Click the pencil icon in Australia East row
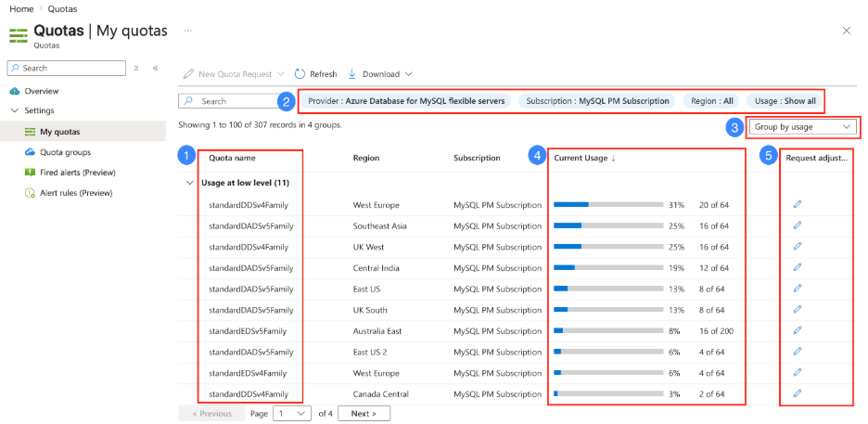This screenshot has height=424, width=868. [x=798, y=330]
